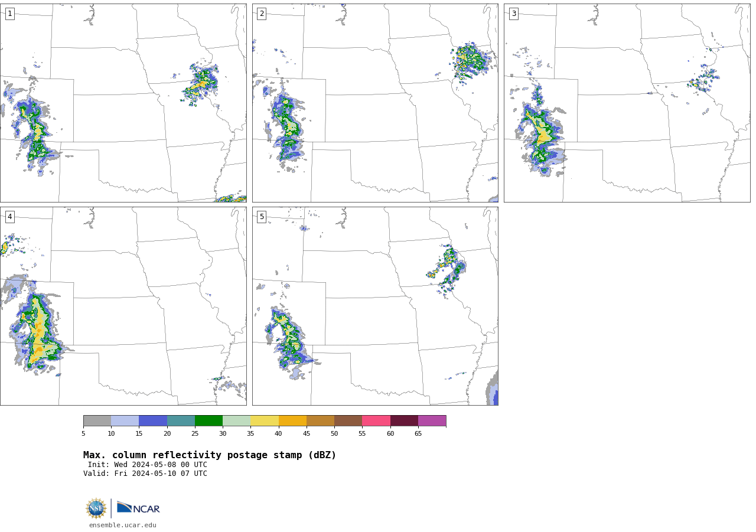Screen dimensions: 756x532
Task: Open postage stamp map panel 5
Action: coord(375,306)
